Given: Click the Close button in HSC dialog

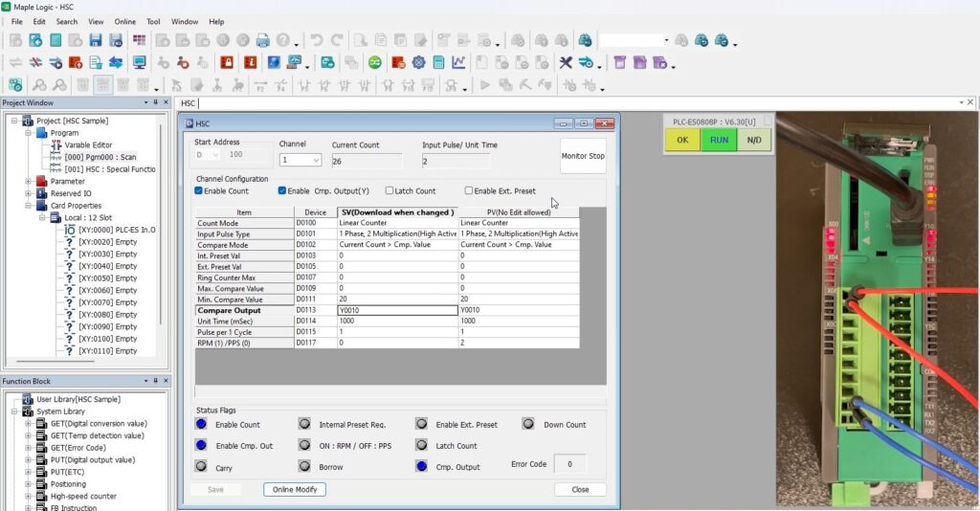Looking at the screenshot, I should coord(580,489).
